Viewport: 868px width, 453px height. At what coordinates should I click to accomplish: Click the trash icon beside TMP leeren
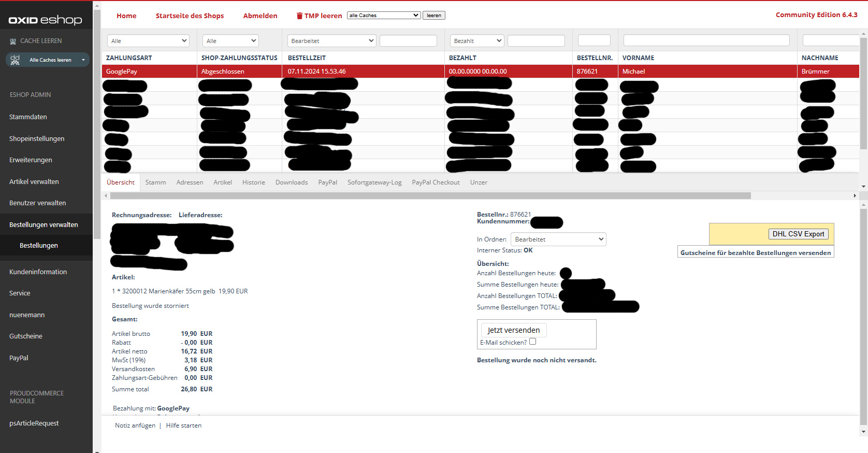pyautogui.click(x=299, y=16)
